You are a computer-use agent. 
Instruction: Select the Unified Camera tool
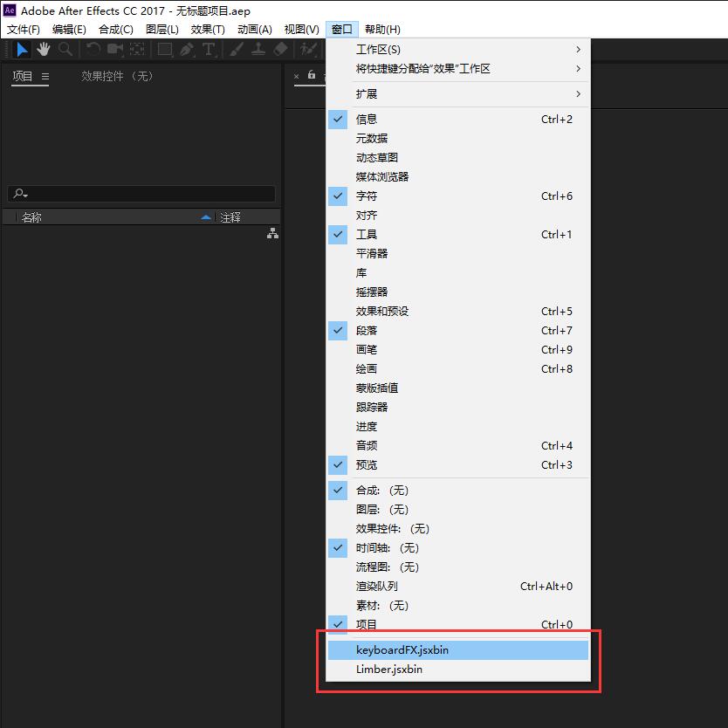[115, 49]
